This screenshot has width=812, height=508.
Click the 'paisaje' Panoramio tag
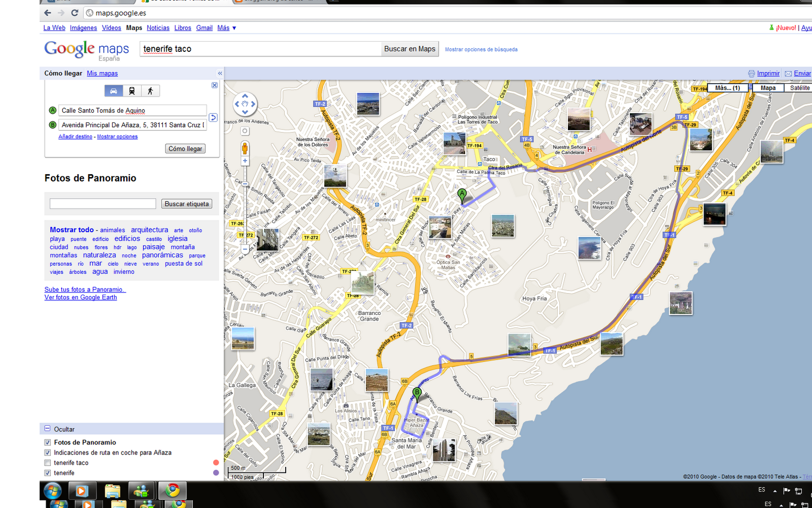click(154, 247)
